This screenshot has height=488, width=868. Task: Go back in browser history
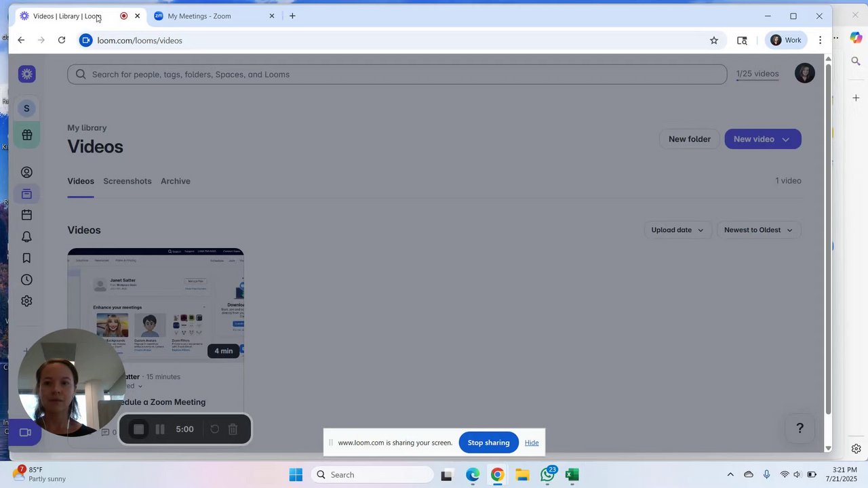pos(21,41)
